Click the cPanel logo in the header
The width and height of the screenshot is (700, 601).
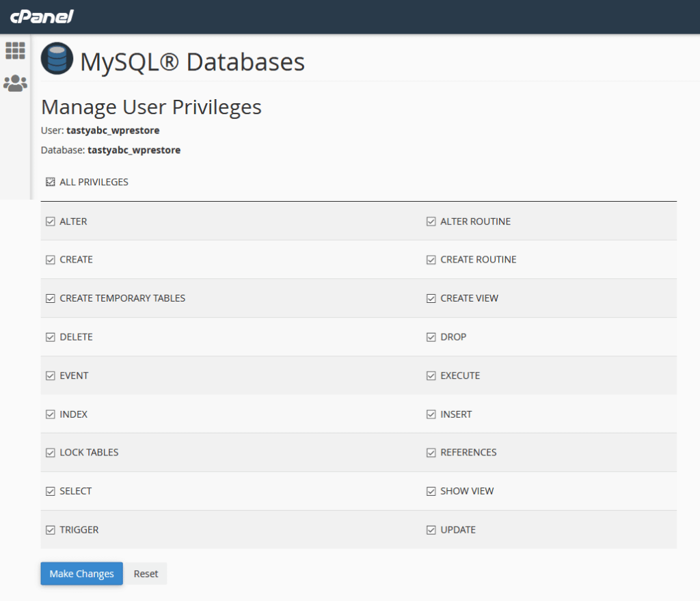pyautogui.click(x=41, y=16)
